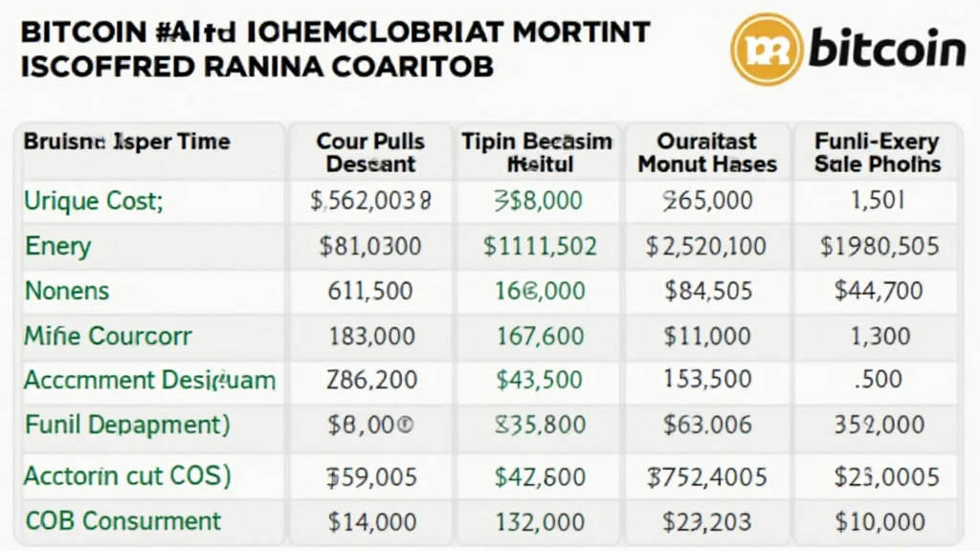Select the Urique Cost row label
This screenshot has height=551, width=980.
coord(94,202)
